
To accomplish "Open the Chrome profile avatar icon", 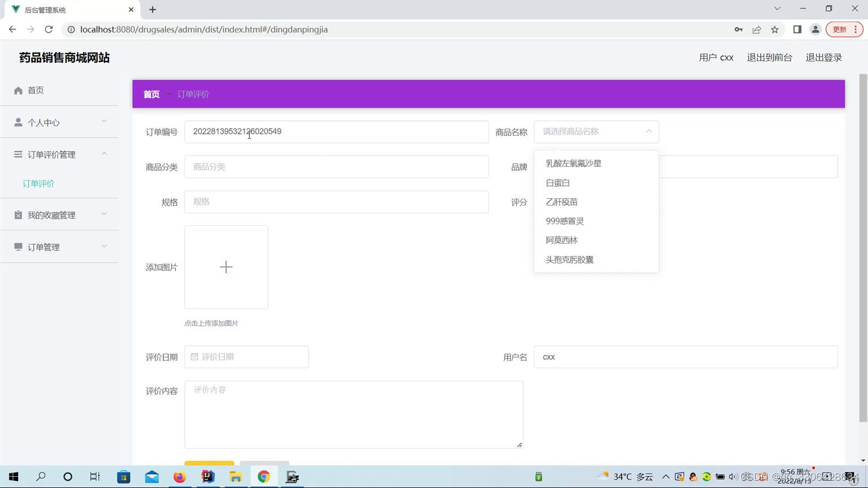I will [815, 29].
